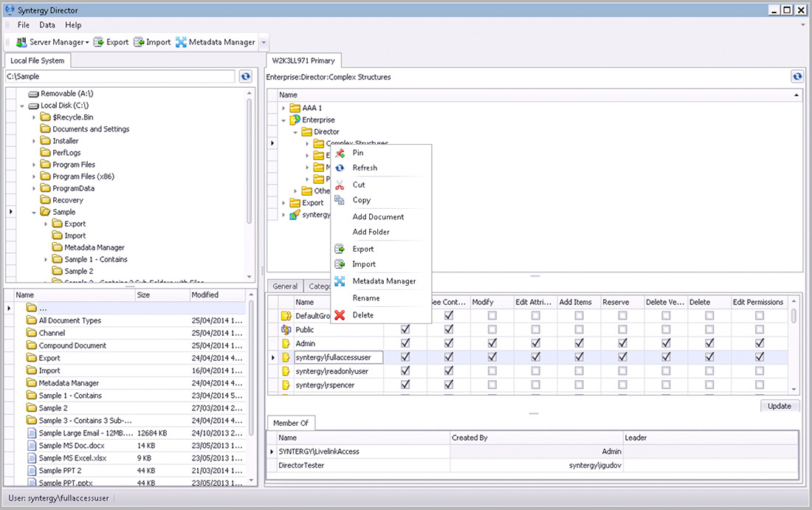Click the Pin icon in context menu
Image resolution: width=812 pixels, height=510 pixels.
(340, 153)
